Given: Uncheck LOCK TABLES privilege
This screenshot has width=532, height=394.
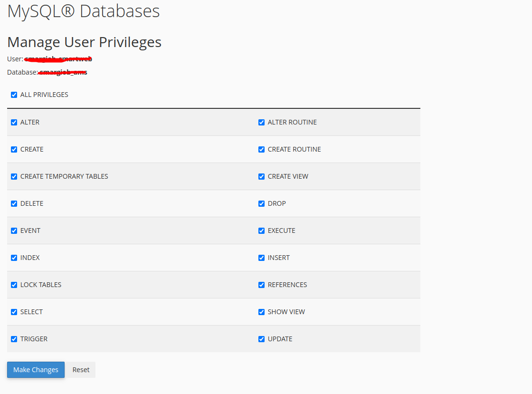Looking at the screenshot, I should (x=14, y=285).
